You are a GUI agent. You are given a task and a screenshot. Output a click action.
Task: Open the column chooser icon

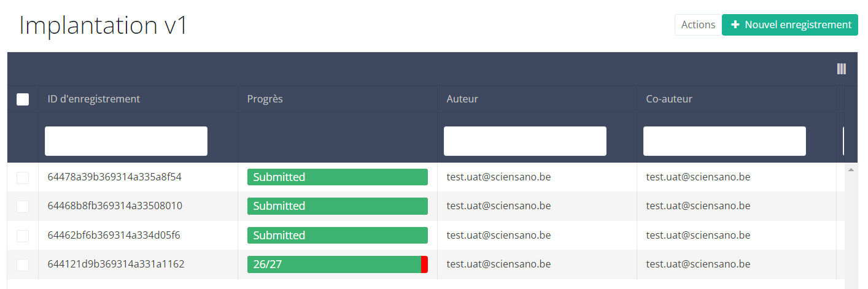[841, 69]
